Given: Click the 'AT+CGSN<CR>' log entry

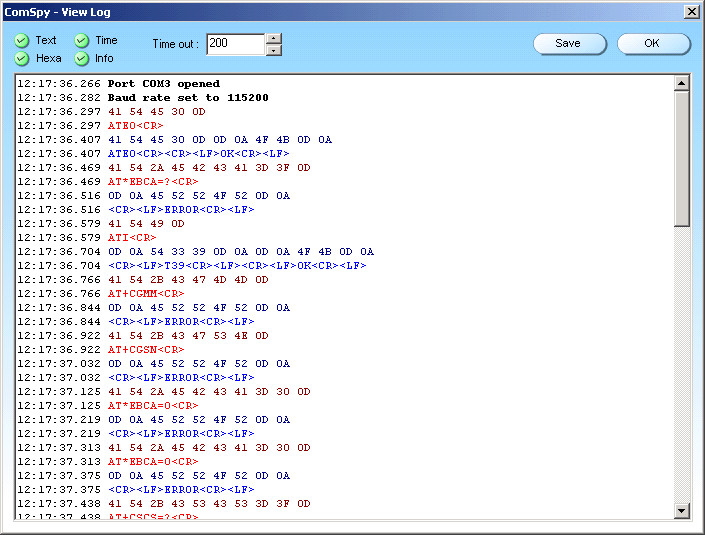Looking at the screenshot, I should pyautogui.click(x=146, y=349).
